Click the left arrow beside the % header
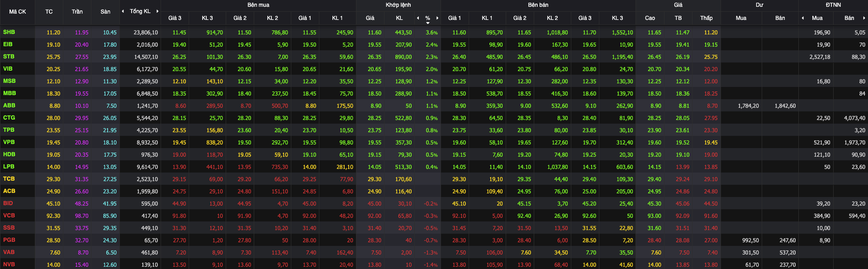Viewport: 868px width, 269px height. point(418,18)
